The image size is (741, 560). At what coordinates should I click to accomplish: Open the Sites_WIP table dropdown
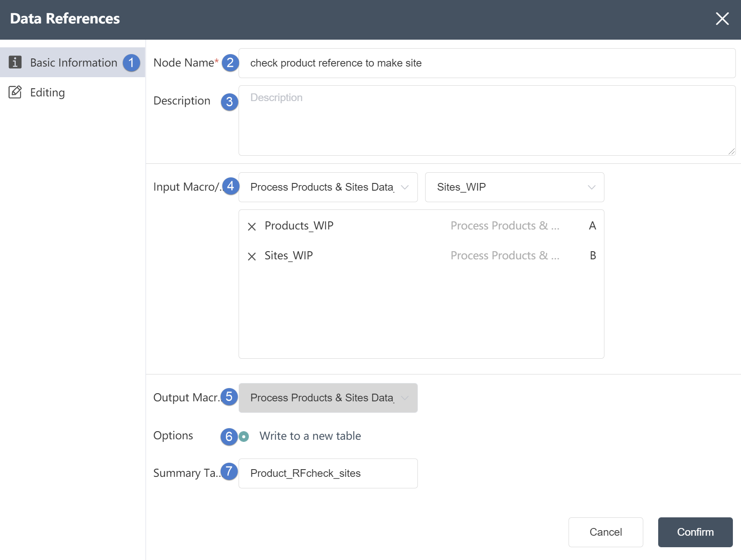click(514, 187)
